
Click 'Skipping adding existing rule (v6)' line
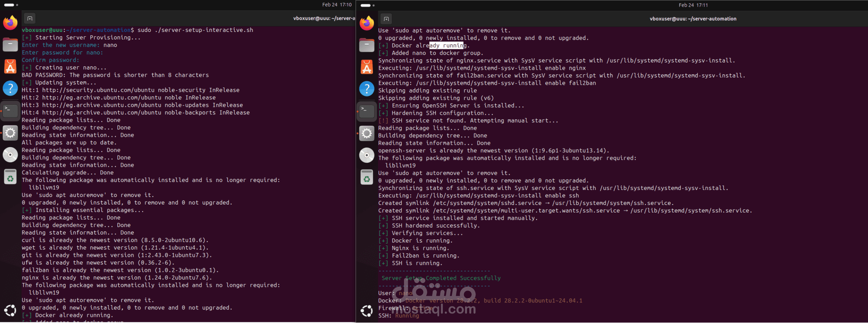(436, 98)
